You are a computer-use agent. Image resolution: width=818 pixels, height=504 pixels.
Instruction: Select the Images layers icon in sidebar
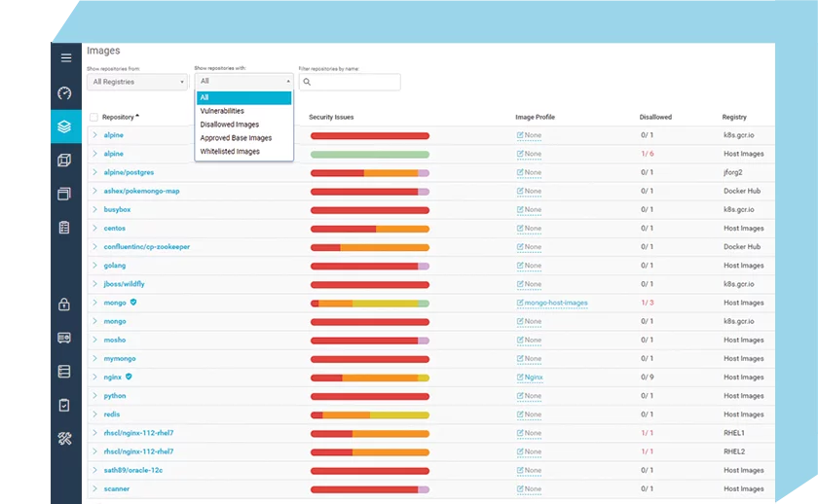(x=64, y=126)
